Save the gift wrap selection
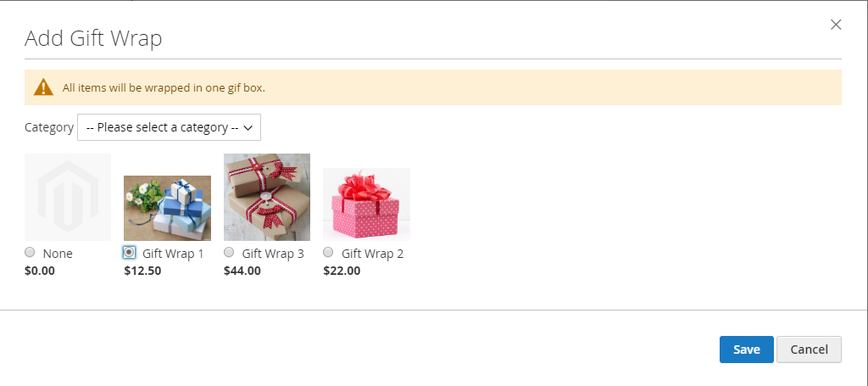Screen dimensions: 868x386 746,350
